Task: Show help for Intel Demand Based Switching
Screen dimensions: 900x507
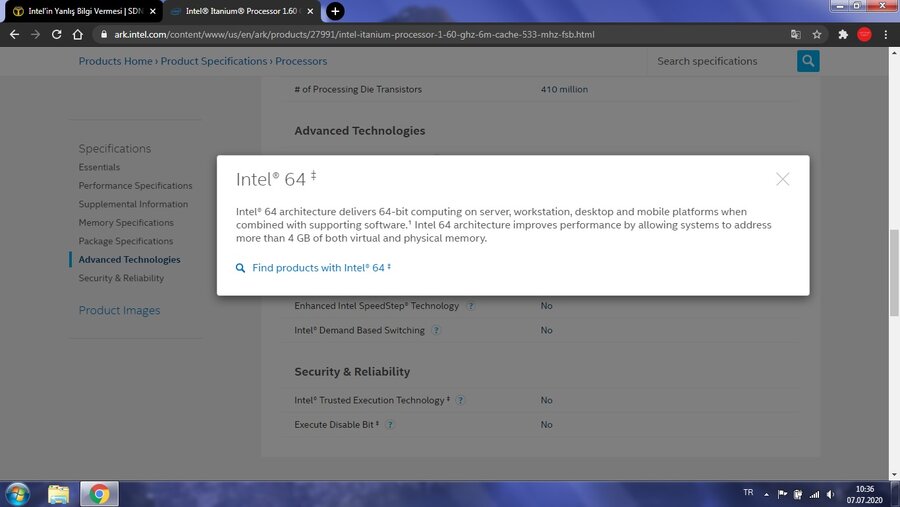Action: [436, 330]
